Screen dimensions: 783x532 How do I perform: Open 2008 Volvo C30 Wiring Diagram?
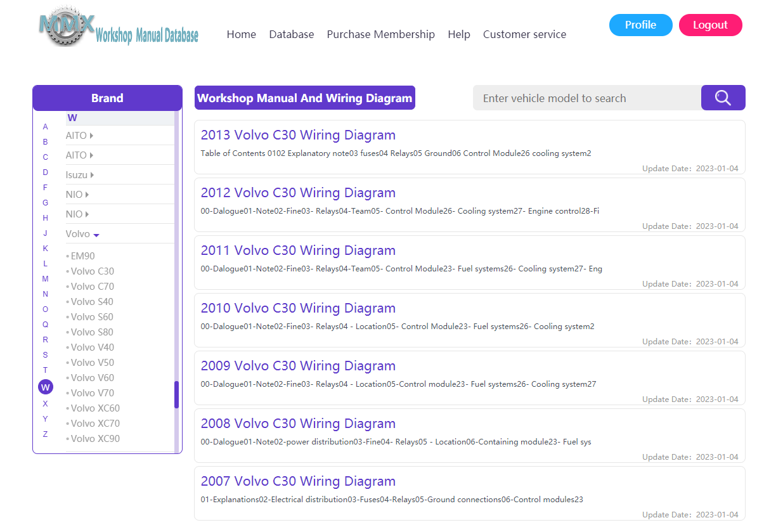298,424
